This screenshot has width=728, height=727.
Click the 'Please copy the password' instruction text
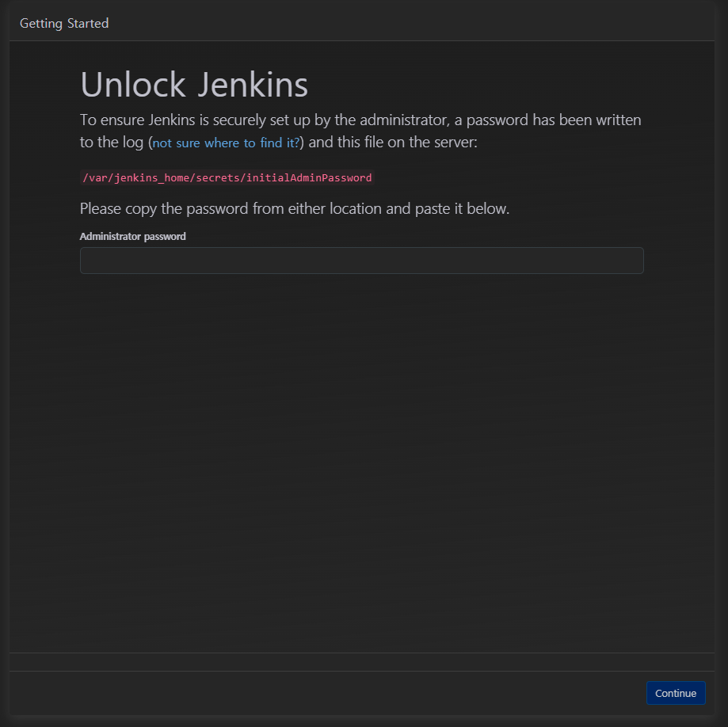point(295,209)
